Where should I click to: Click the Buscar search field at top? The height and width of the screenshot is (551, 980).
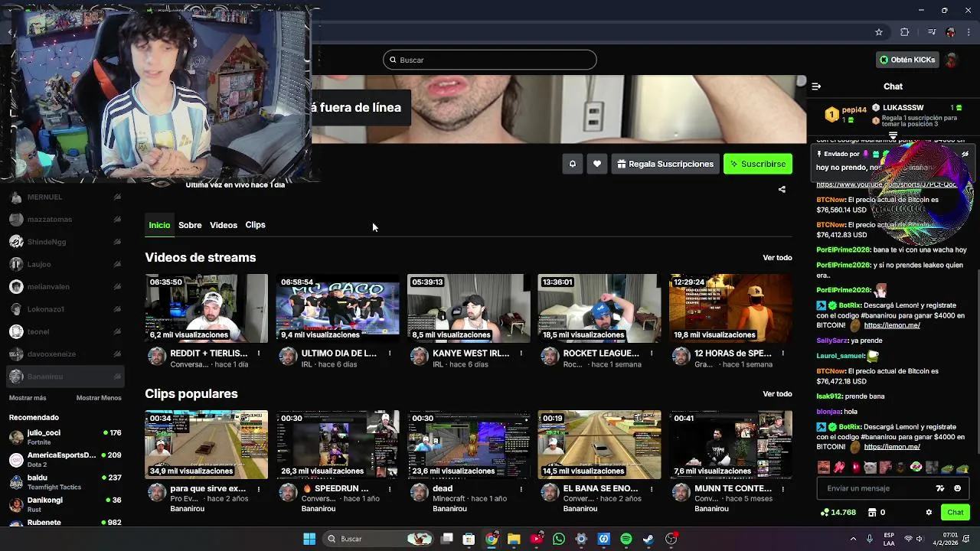(490, 60)
